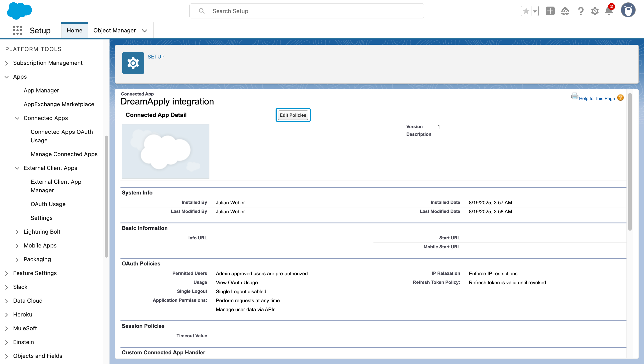The width and height of the screenshot is (644, 364).
Task: Click the sidebar vertical scrollbar
Action: click(x=106, y=196)
